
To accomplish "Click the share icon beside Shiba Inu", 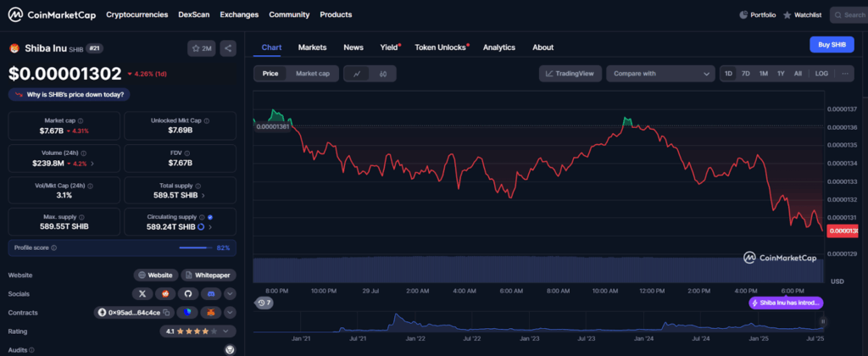I will pyautogui.click(x=228, y=48).
